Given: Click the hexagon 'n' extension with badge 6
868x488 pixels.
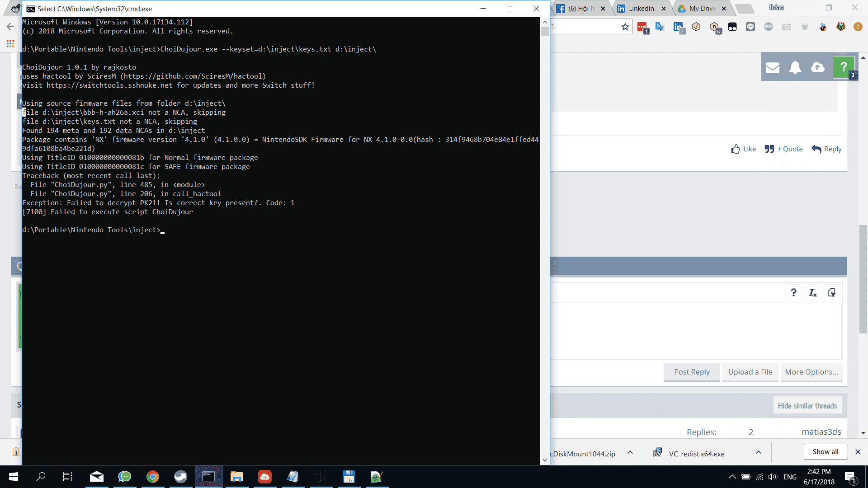Looking at the screenshot, I should [x=715, y=28].
